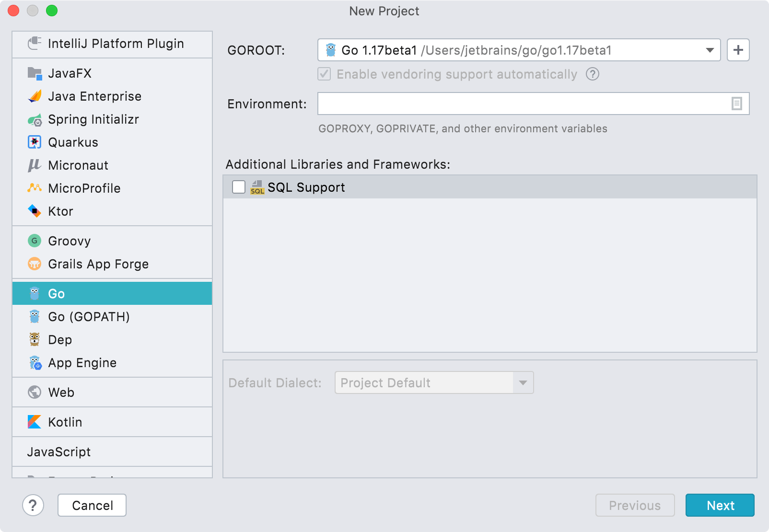Open the GOROOT version dropdown
Screen dimensions: 769x532
coord(710,50)
